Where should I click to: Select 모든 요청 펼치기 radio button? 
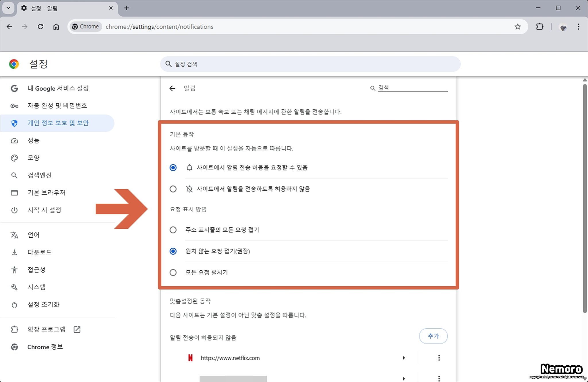pyautogui.click(x=173, y=272)
